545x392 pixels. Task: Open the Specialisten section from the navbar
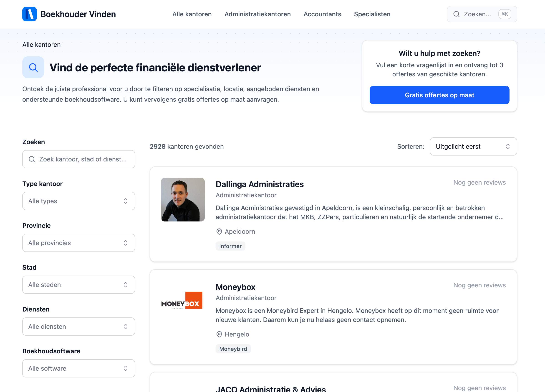(x=372, y=14)
